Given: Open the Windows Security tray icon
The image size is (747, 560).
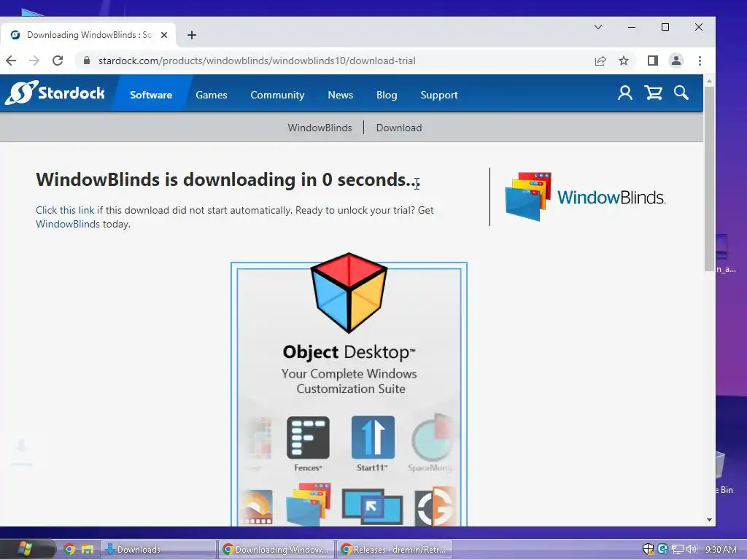Looking at the screenshot, I should 648,549.
